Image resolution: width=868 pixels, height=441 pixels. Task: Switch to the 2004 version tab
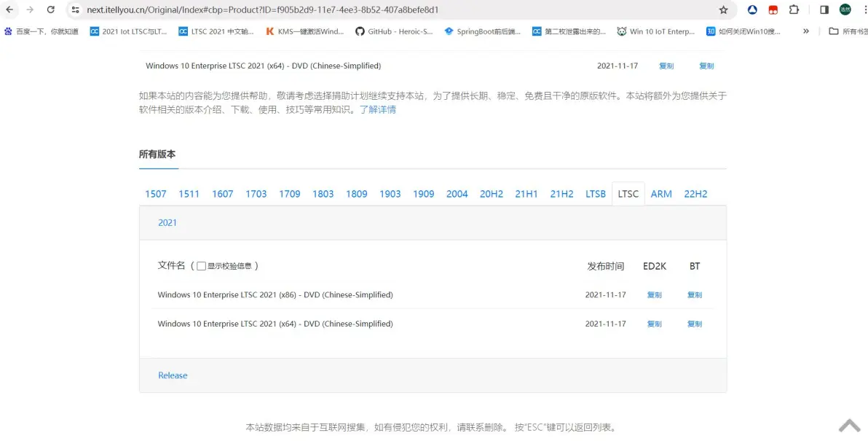[457, 194]
